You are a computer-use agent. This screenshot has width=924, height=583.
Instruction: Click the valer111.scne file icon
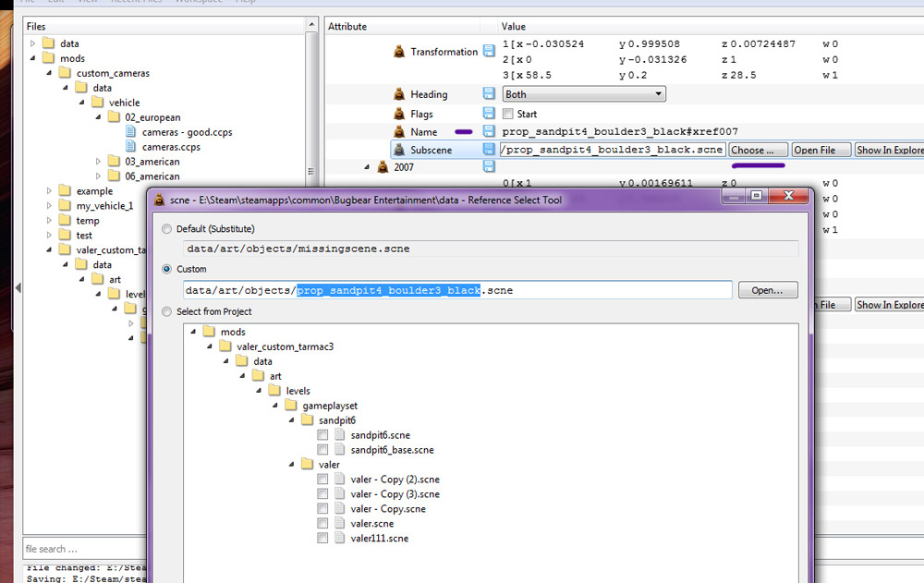tap(339, 538)
